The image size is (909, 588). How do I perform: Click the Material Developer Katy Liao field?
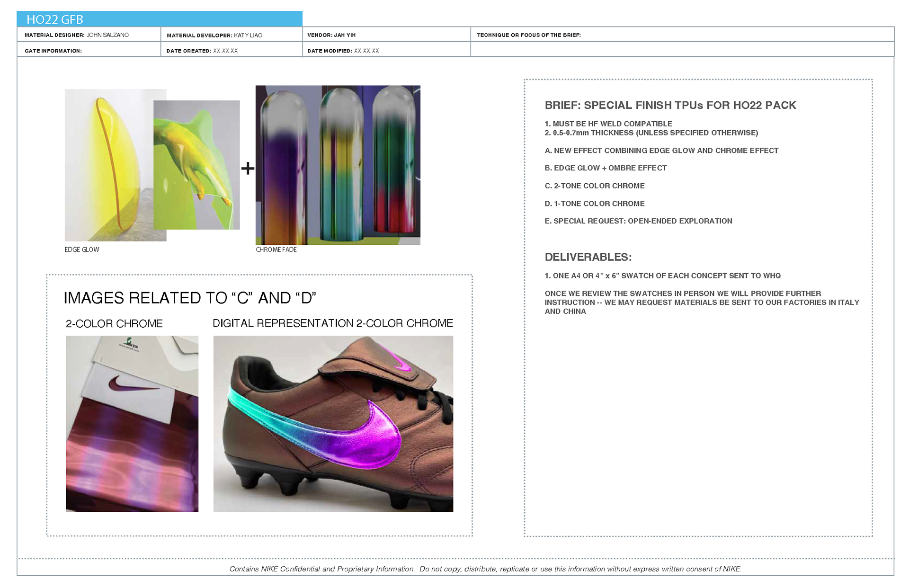[231, 35]
